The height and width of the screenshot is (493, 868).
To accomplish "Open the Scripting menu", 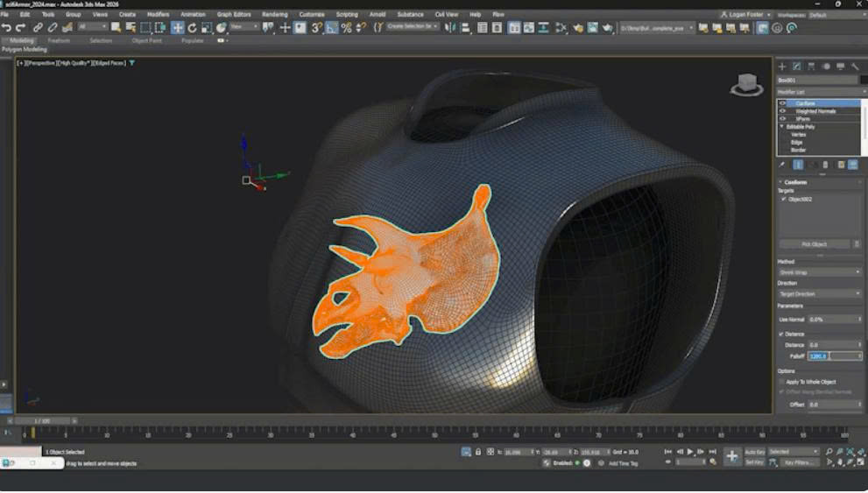I will click(x=347, y=14).
